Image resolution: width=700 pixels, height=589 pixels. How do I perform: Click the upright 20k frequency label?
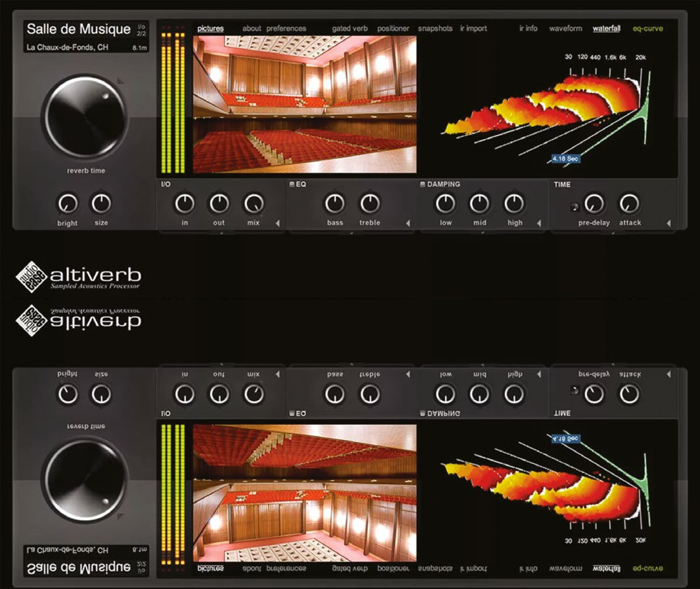[641, 57]
